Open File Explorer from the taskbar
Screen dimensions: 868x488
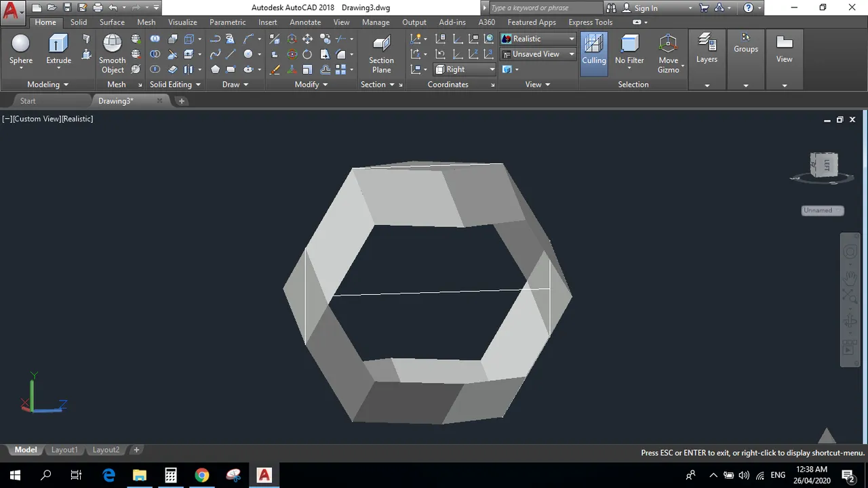click(x=139, y=474)
